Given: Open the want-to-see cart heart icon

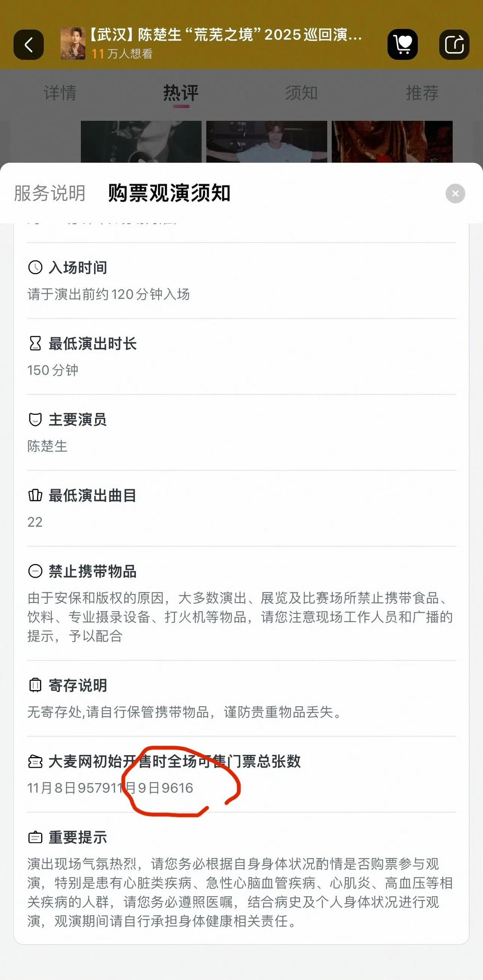Looking at the screenshot, I should click(402, 44).
